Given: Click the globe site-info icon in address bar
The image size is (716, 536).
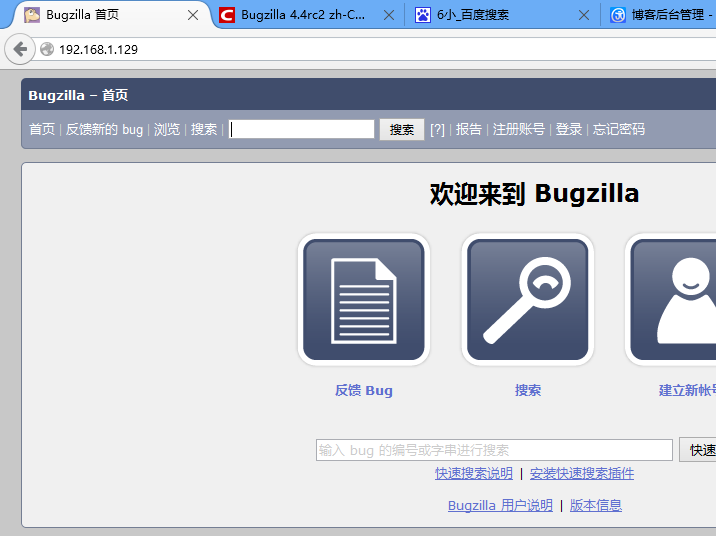Looking at the screenshot, I should point(47,49).
